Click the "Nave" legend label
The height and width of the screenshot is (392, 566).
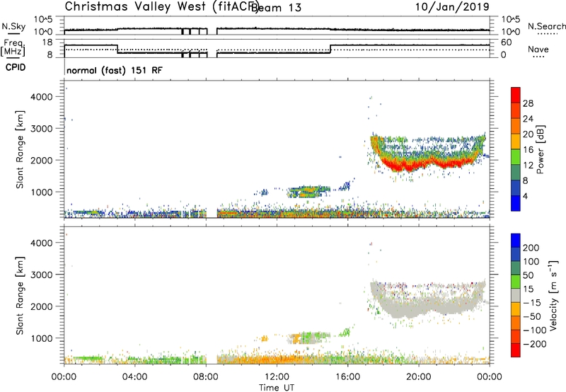[x=538, y=49]
